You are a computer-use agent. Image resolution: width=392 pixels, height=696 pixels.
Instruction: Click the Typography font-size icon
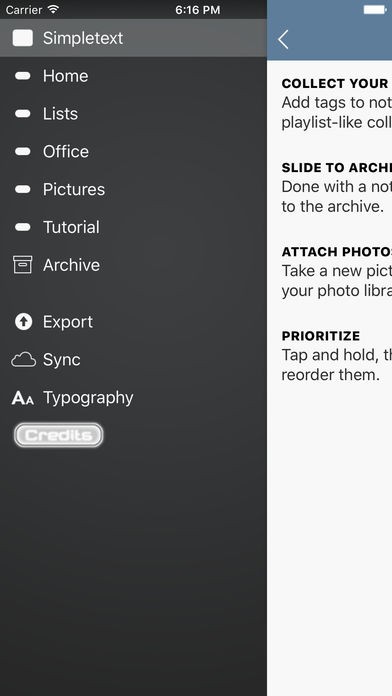pos(23,398)
